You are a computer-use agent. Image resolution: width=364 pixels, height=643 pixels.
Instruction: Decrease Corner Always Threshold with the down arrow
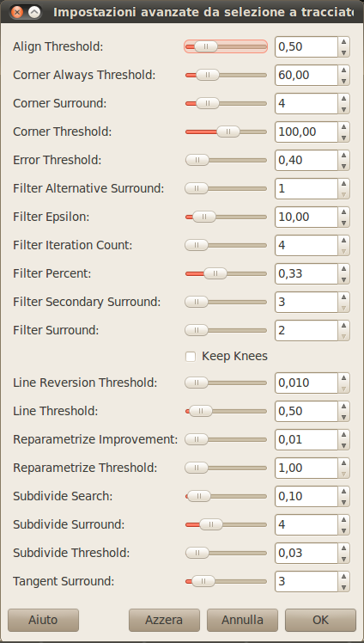344,81
